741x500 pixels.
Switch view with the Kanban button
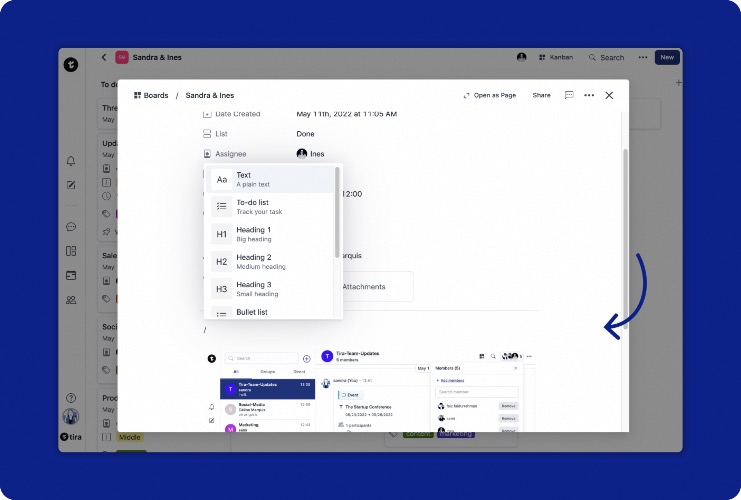tap(556, 57)
